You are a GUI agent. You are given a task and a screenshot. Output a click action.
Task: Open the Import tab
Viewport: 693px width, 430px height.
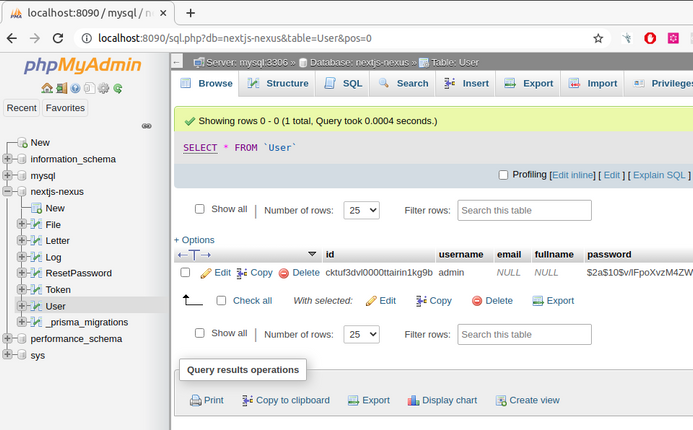click(593, 84)
